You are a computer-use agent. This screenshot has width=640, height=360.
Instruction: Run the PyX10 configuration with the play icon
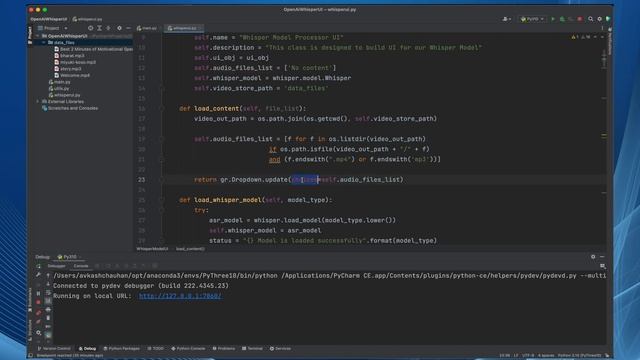coord(553,19)
